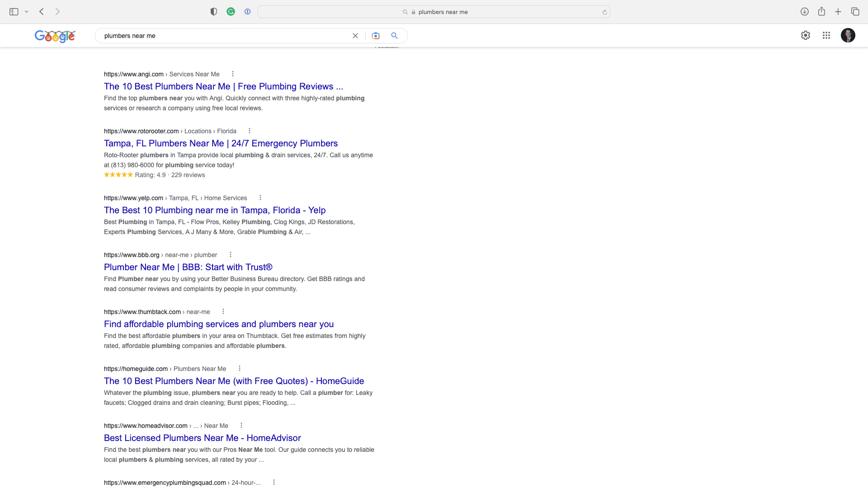The width and height of the screenshot is (868, 488).
Task: Open the Safari downloads list
Action: tap(804, 12)
